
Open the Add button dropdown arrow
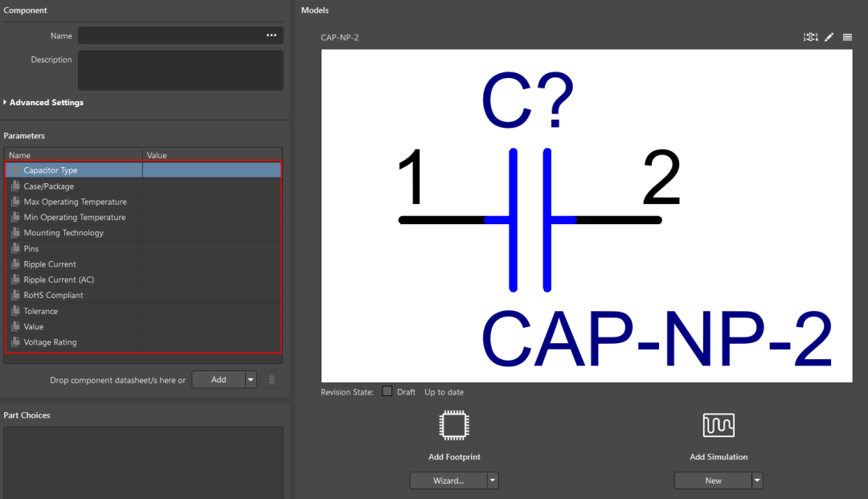[x=251, y=379]
